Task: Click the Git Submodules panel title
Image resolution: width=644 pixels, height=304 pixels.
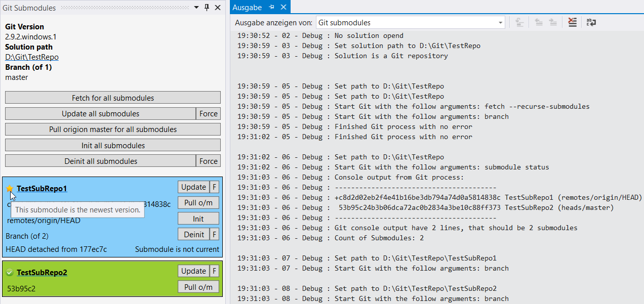Action: pos(29,8)
